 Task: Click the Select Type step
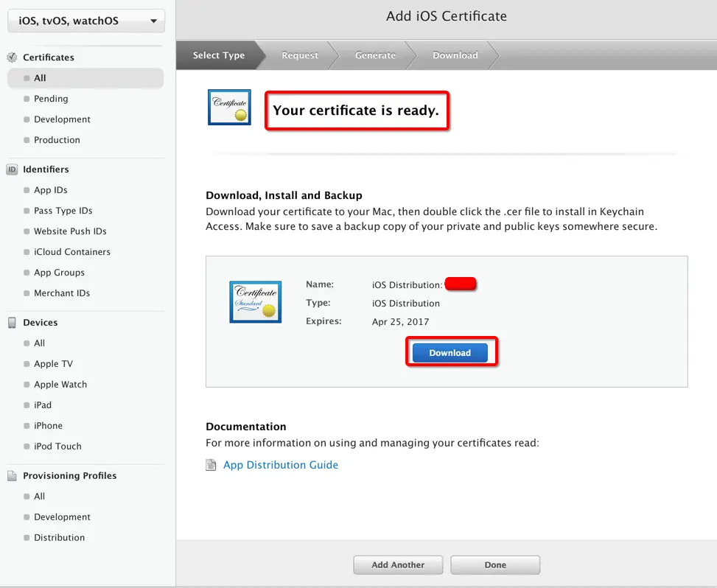[x=219, y=55]
